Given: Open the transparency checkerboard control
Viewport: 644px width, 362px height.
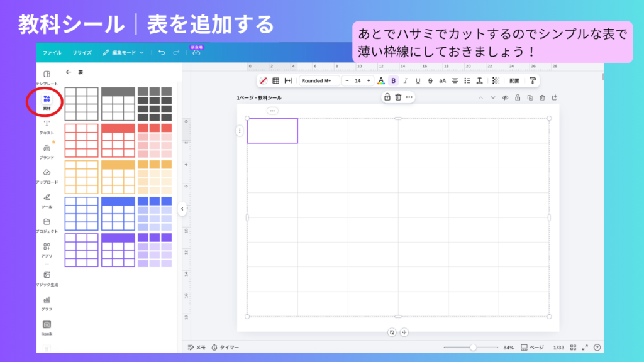Looking at the screenshot, I should pyautogui.click(x=495, y=80).
